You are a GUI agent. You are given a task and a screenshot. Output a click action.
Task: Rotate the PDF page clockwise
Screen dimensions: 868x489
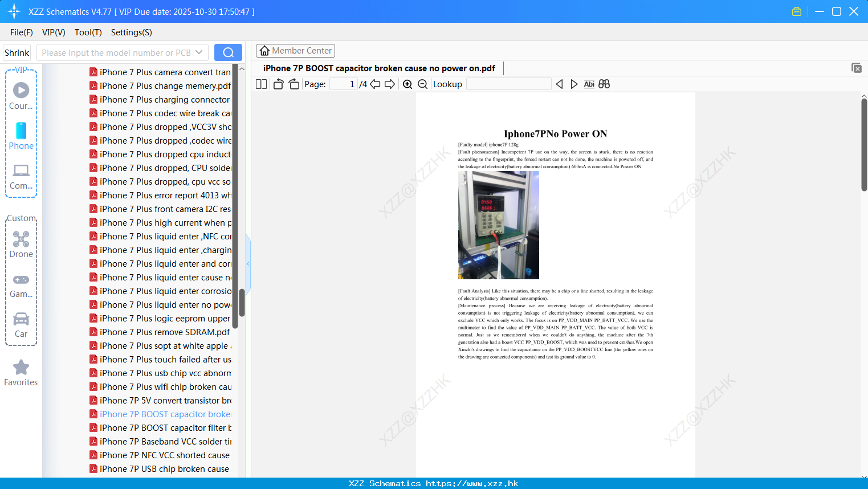click(294, 84)
